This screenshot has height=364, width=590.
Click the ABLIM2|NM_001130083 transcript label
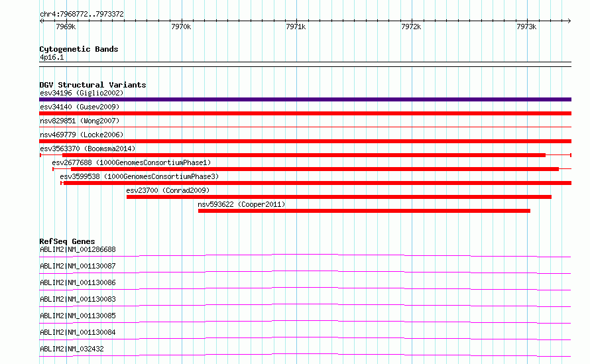pos(78,299)
